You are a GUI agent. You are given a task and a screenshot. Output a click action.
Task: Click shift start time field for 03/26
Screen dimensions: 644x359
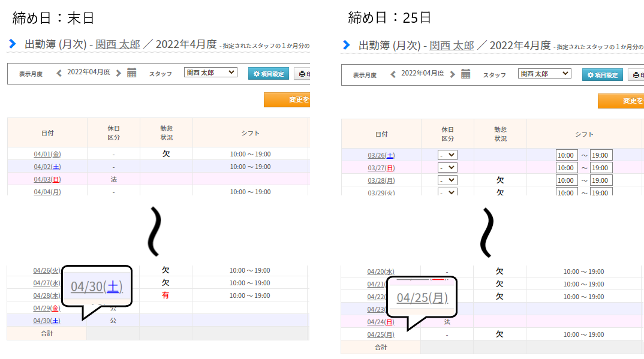click(x=567, y=155)
